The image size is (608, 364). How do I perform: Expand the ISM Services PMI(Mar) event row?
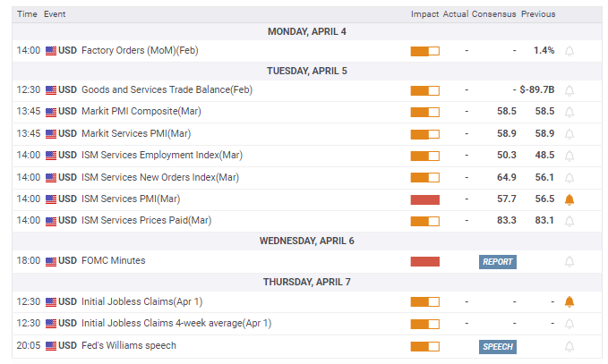pos(131,199)
